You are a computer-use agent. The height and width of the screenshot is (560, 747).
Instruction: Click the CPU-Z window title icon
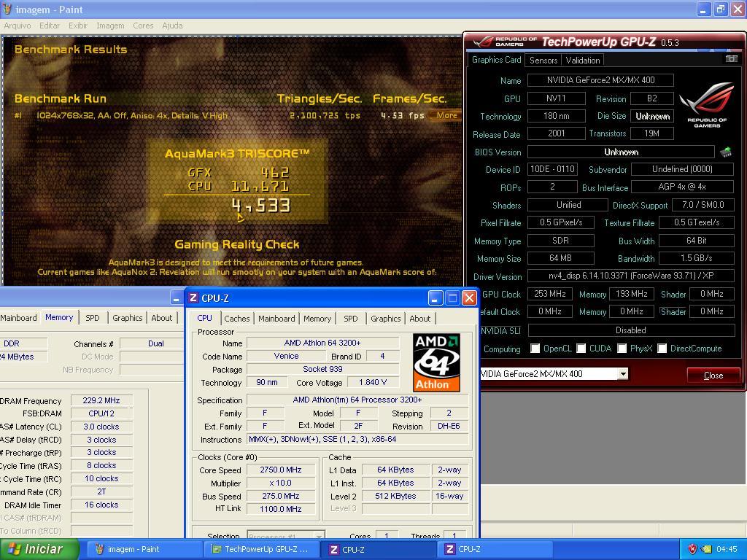click(193, 298)
